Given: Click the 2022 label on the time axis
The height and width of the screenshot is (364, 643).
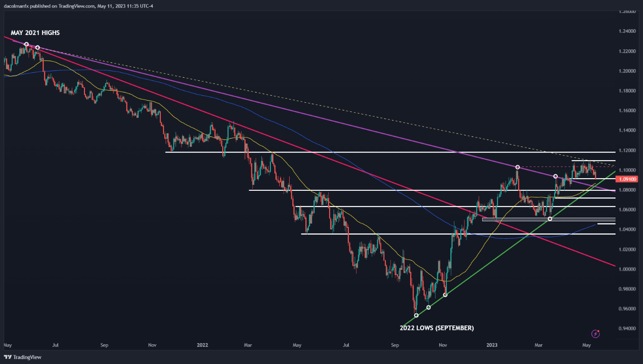Looking at the screenshot, I should tap(202, 345).
